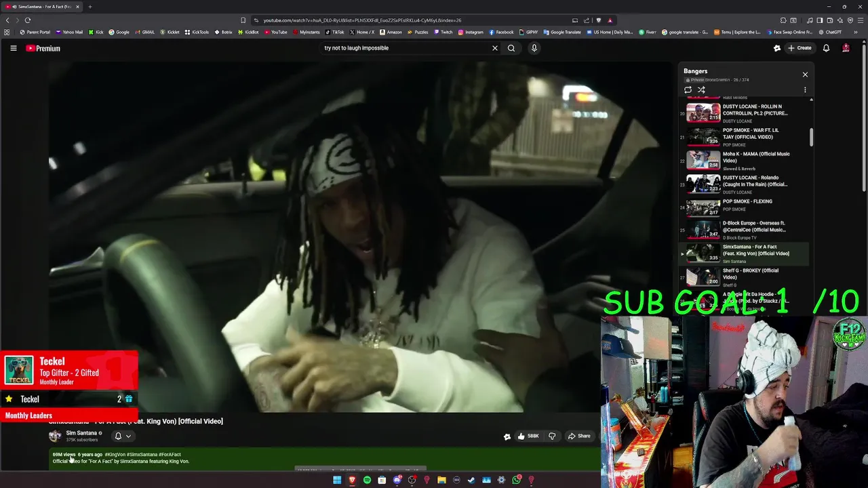Screen dimensions: 868x488
Task: Play POP SMOKE - WAR FT. LIL TJAY
Action: [744, 136]
